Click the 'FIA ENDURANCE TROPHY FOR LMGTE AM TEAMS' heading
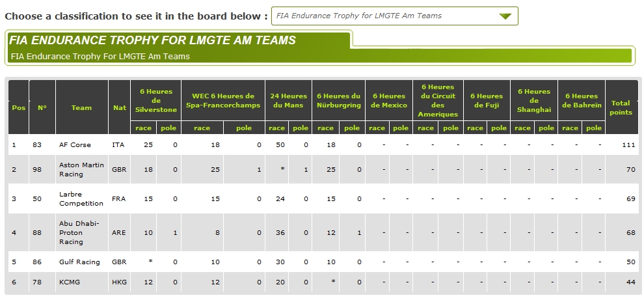The image size is (644, 300). tap(152, 40)
